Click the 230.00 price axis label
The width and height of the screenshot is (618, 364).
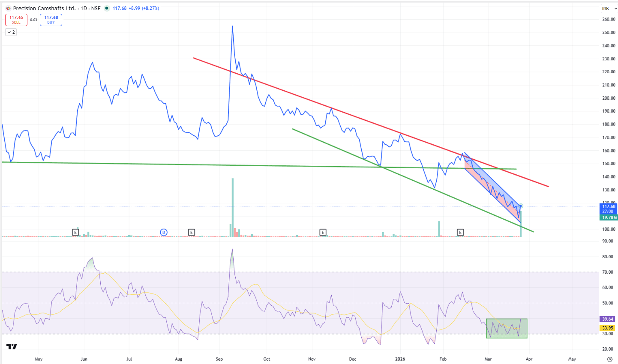point(609,59)
